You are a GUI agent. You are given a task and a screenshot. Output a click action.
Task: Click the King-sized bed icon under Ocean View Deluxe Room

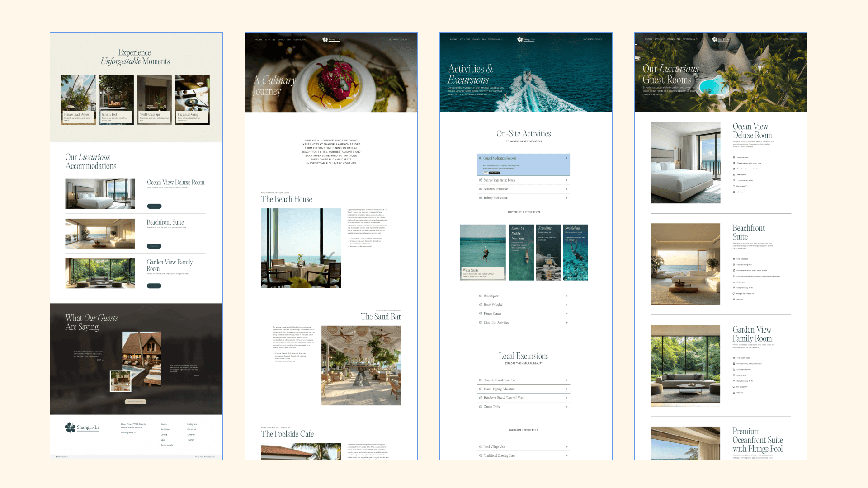tap(734, 157)
